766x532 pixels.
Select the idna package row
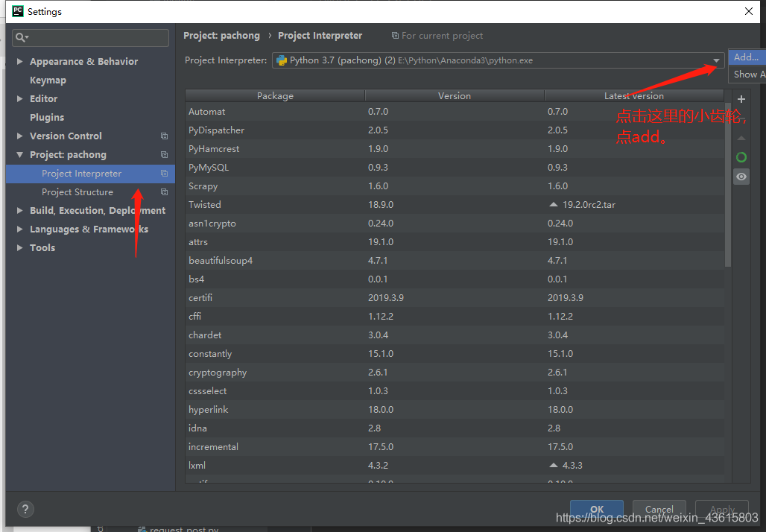tap(455, 428)
